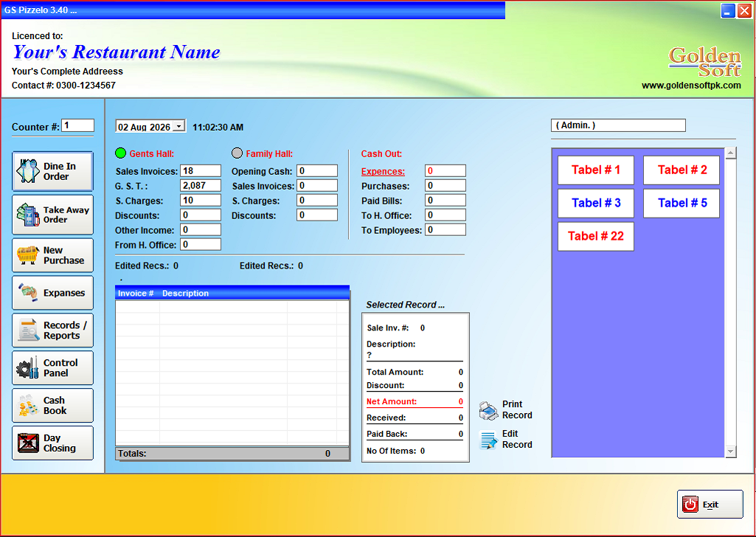Click the Expences link
The image size is (756, 537).
[x=383, y=172]
